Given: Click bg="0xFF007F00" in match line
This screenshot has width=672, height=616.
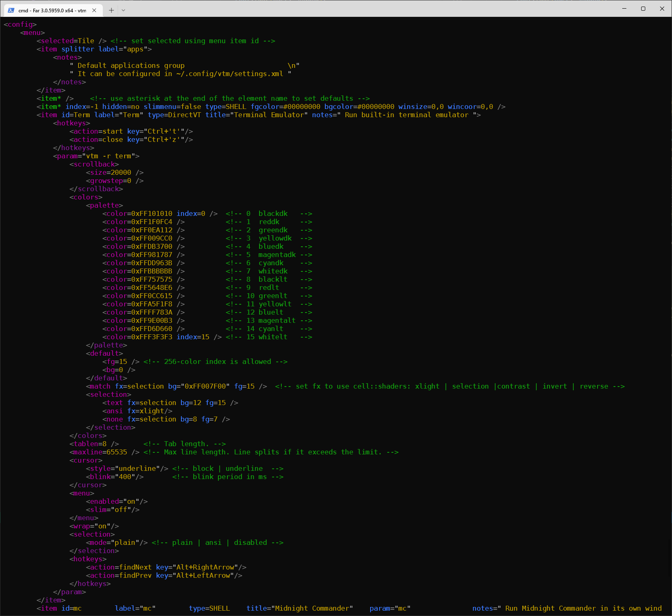Looking at the screenshot, I should click(199, 387).
